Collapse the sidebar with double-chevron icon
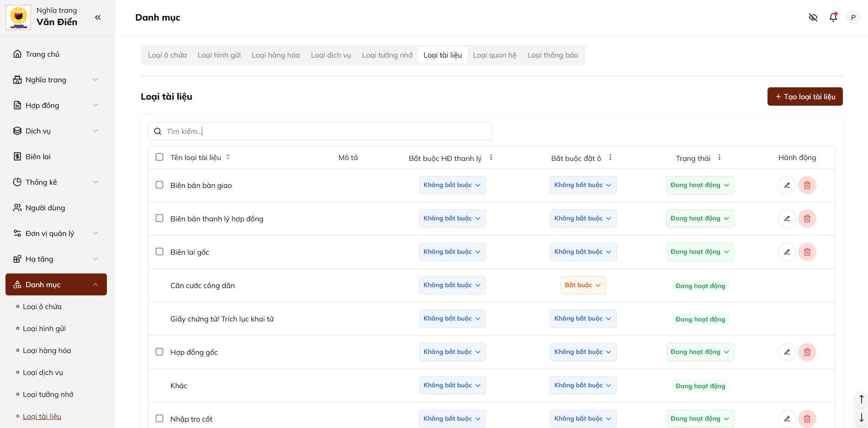The height and width of the screenshot is (428, 868). (x=98, y=17)
